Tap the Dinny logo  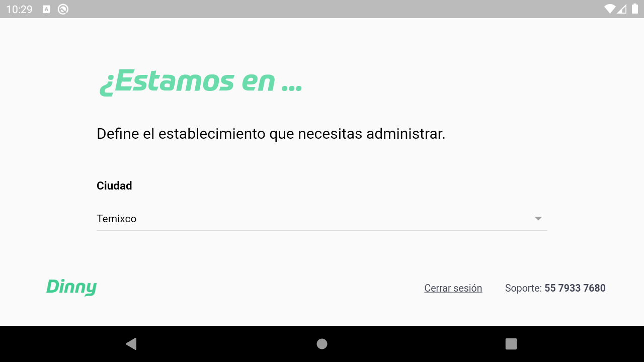pos(71,287)
